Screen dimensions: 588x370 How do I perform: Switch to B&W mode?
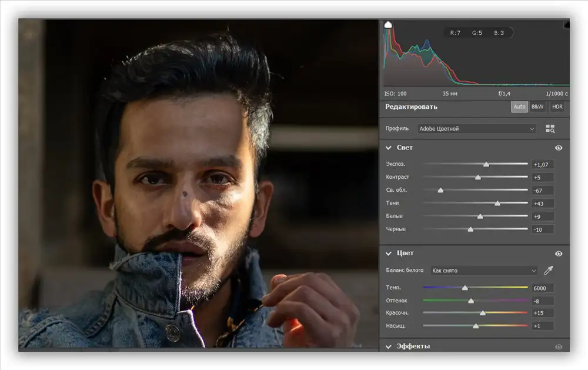538,106
